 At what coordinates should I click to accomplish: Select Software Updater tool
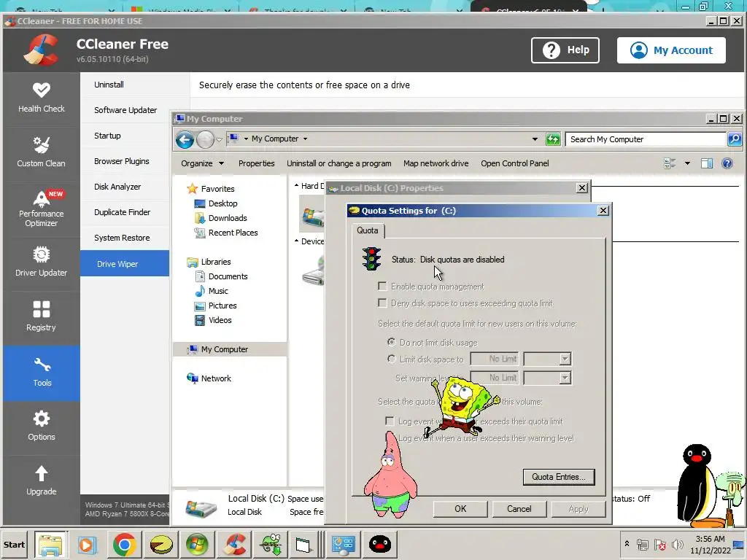(x=125, y=110)
